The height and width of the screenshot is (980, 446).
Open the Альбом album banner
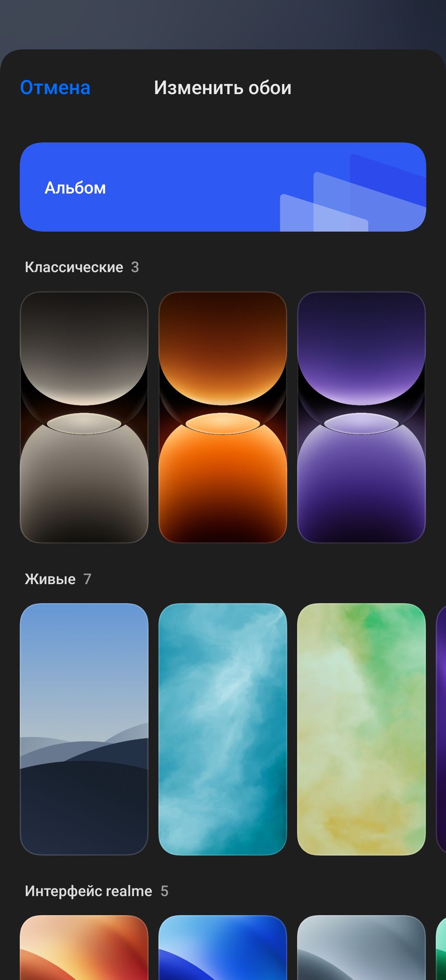pyautogui.click(x=223, y=187)
